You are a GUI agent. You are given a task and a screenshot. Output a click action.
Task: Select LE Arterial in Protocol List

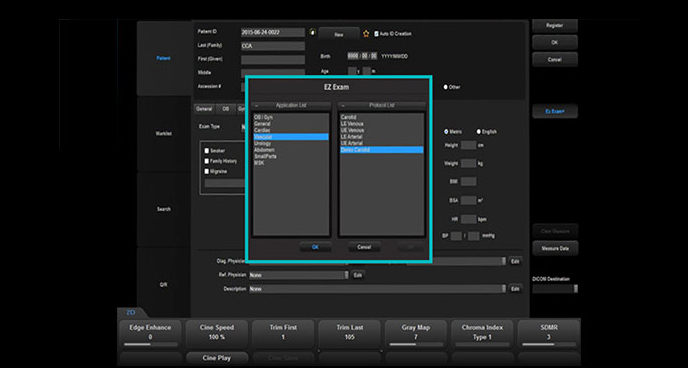coord(382,137)
